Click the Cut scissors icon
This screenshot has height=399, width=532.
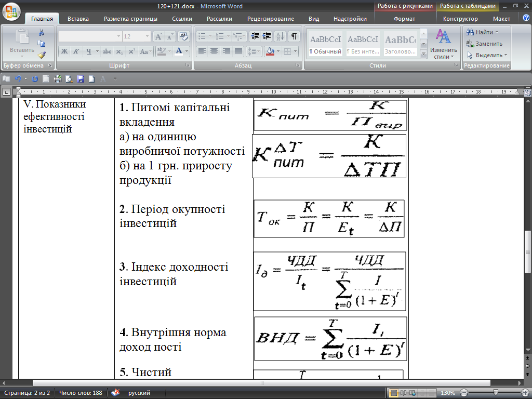[42, 32]
